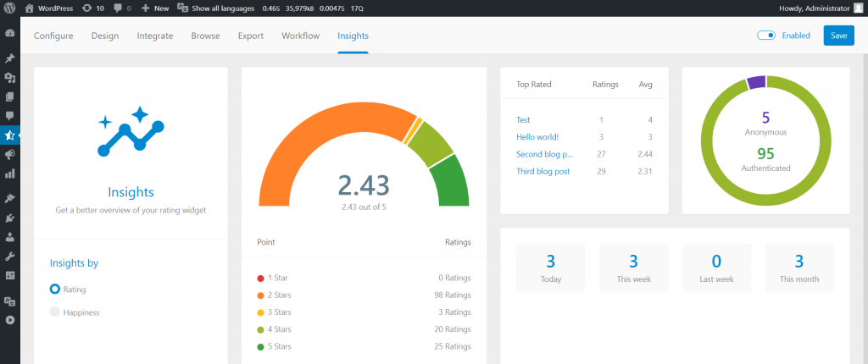Click the 20 Ratings value
868x364 pixels.
click(x=453, y=329)
